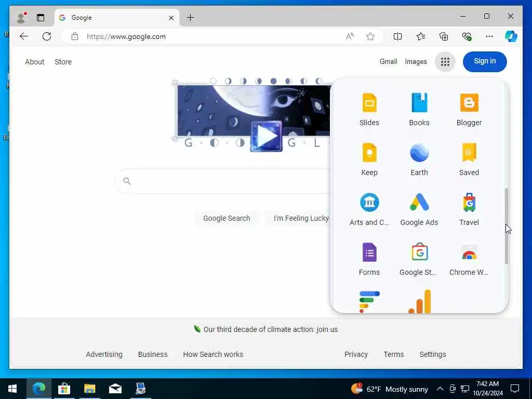The height and width of the screenshot is (399, 532).
Task: Open a new tab
Action: pyautogui.click(x=191, y=17)
